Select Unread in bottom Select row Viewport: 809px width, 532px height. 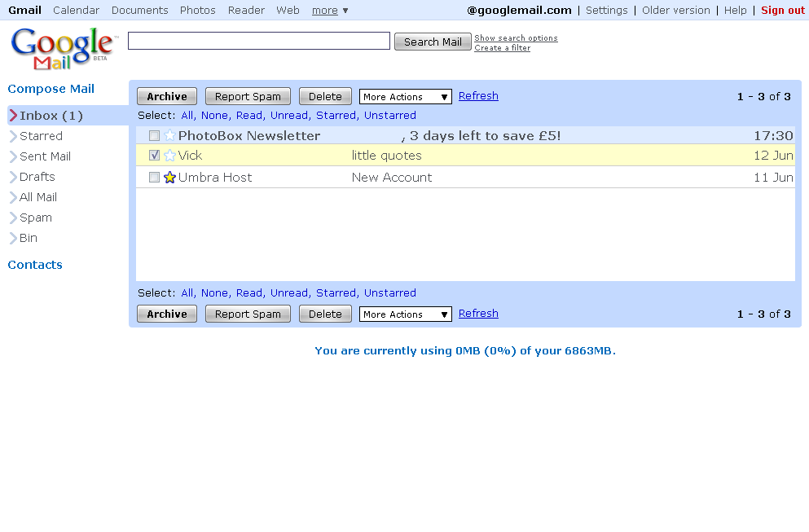point(291,292)
